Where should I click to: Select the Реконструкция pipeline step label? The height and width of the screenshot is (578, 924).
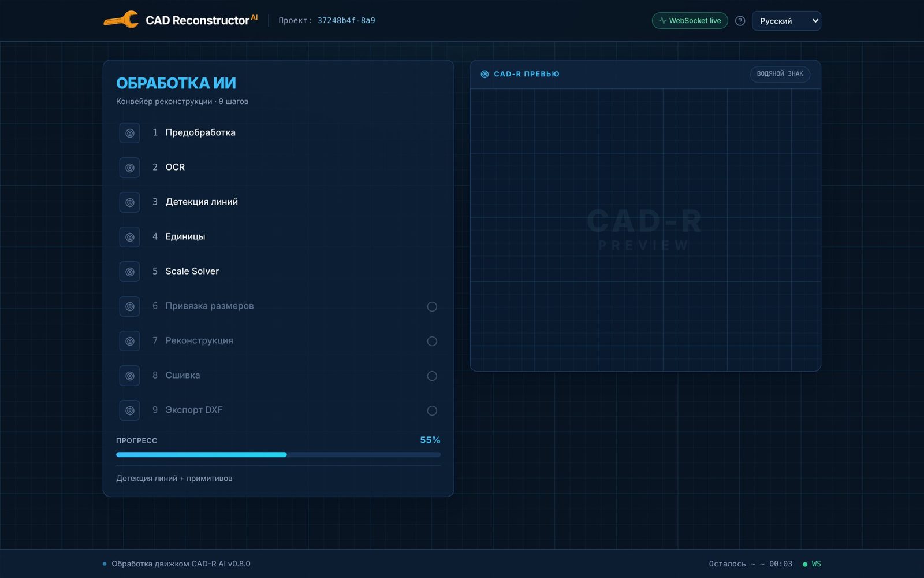(x=199, y=340)
